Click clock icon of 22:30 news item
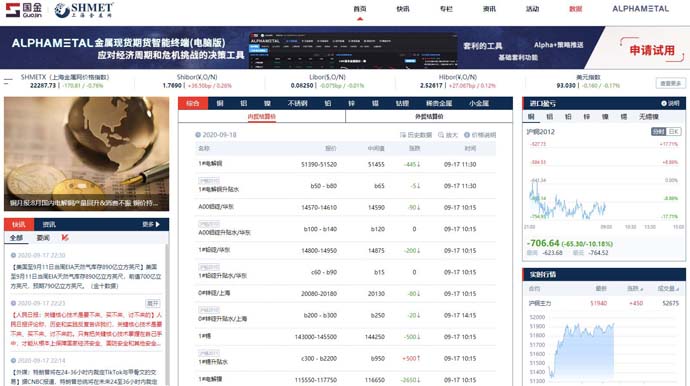The width and height of the screenshot is (690, 386). coord(13,255)
